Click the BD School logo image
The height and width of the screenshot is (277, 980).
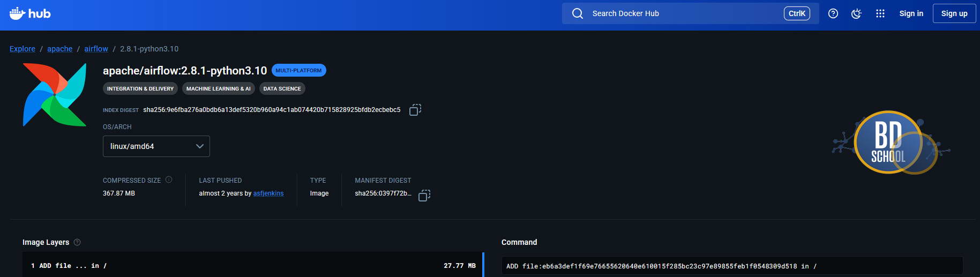[892, 143]
